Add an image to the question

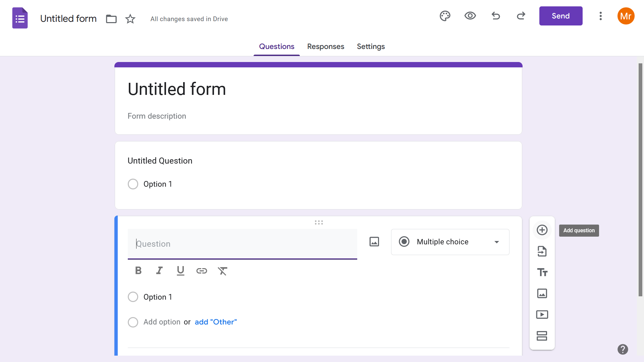(374, 242)
